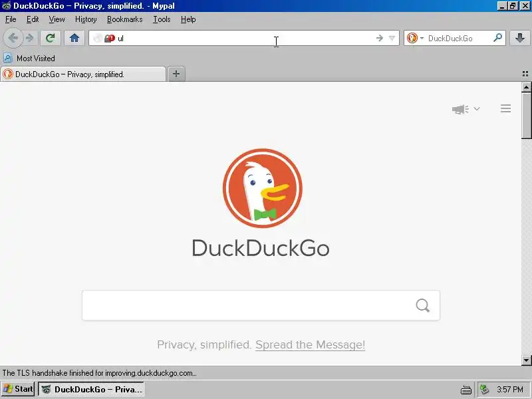Click the Most Visited folder icon
This screenshot has width=532, height=399.
pyautogui.click(x=8, y=58)
